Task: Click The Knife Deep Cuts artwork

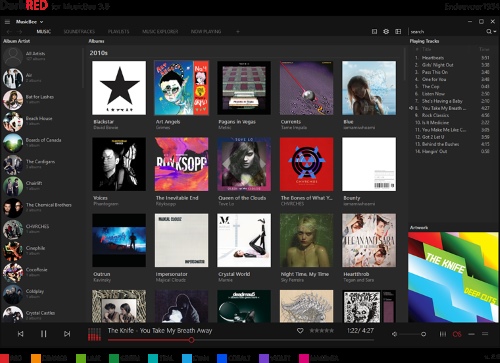Action: pos(453,277)
